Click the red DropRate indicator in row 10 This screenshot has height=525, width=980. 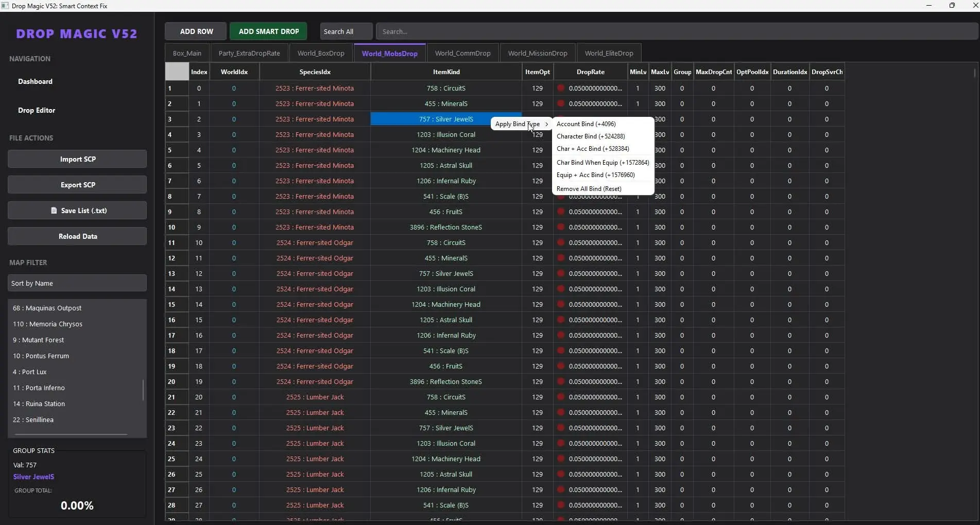[561, 227]
